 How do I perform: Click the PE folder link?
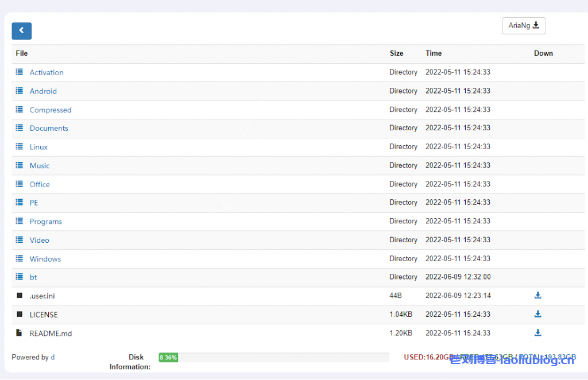34,203
